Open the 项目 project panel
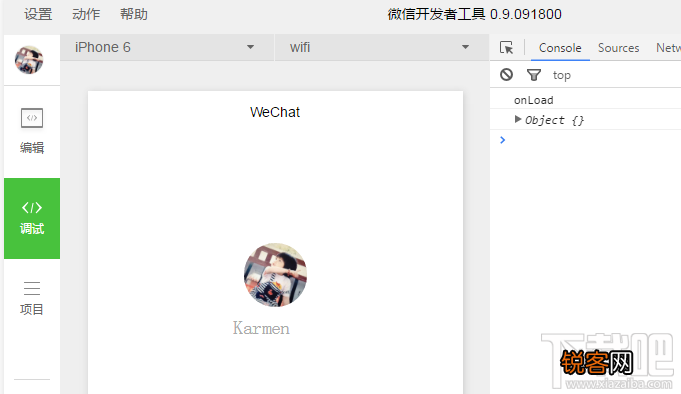 (32, 298)
